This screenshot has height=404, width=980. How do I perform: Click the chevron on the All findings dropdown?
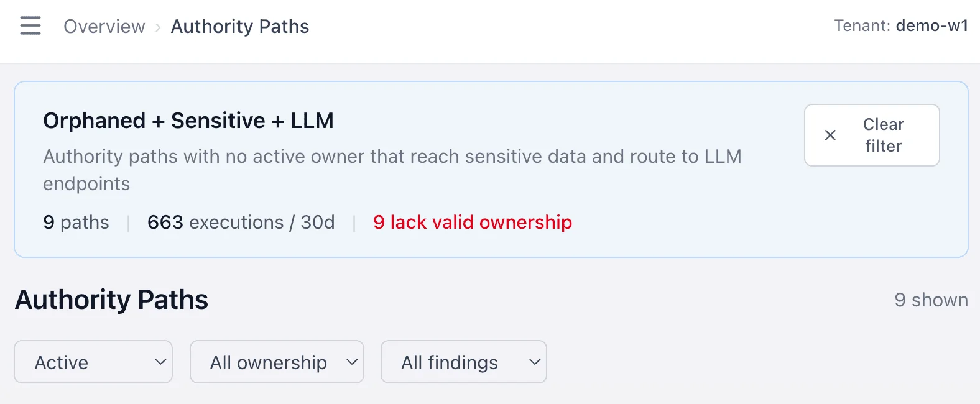click(x=534, y=362)
